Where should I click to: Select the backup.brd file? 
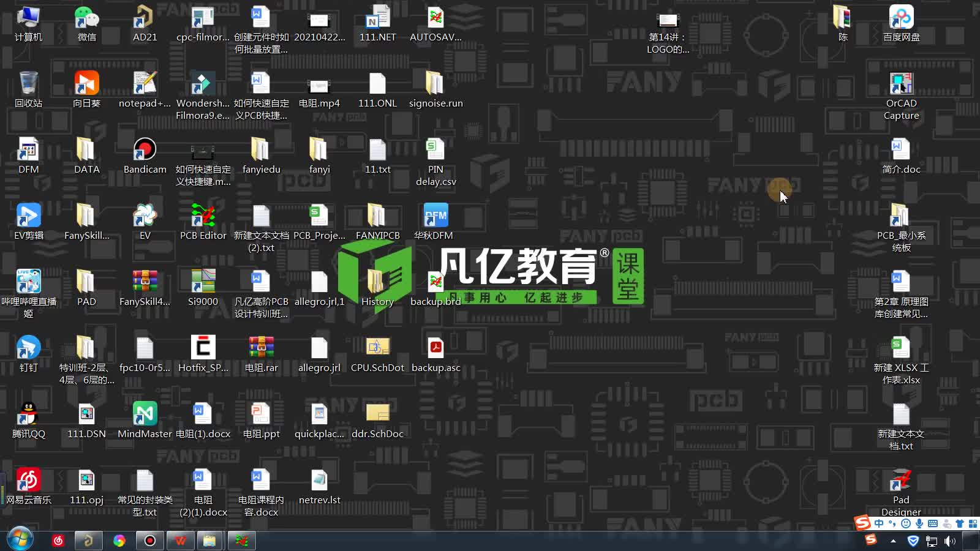click(x=435, y=288)
